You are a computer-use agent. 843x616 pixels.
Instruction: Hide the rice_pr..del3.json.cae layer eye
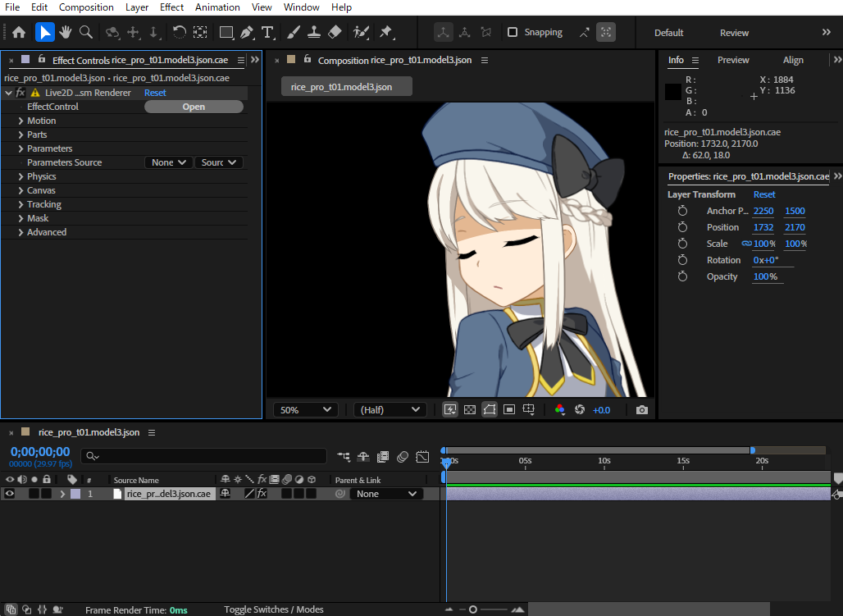click(x=10, y=493)
